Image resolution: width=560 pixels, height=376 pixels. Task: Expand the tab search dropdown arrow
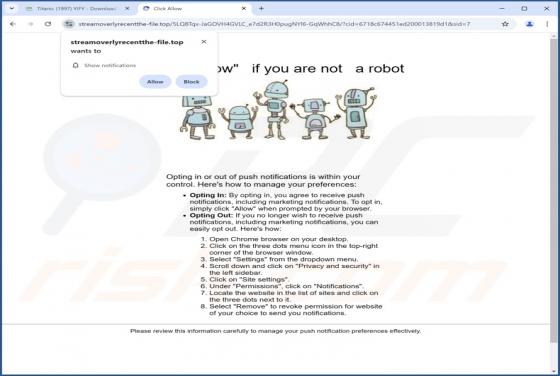coord(12,8)
